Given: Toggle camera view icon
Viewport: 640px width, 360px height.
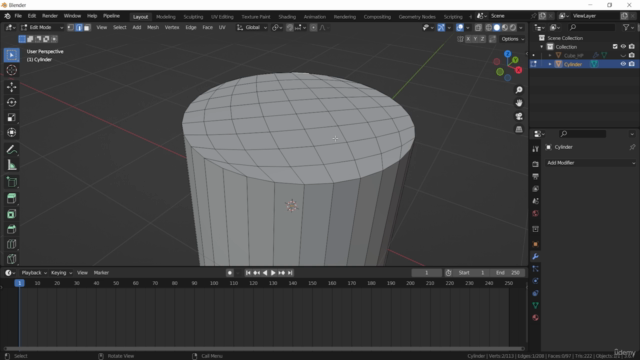Looking at the screenshot, I should [519, 116].
